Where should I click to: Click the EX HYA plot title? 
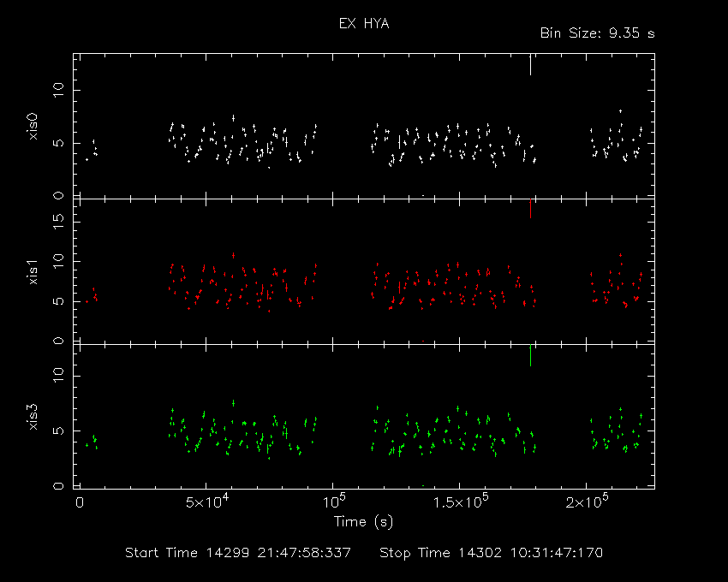coord(363,23)
